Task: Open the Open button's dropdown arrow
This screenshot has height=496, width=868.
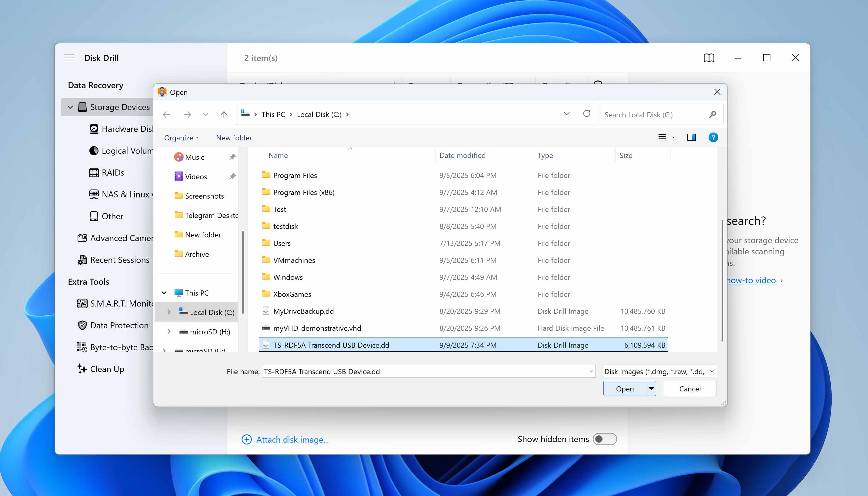Action: (x=651, y=388)
